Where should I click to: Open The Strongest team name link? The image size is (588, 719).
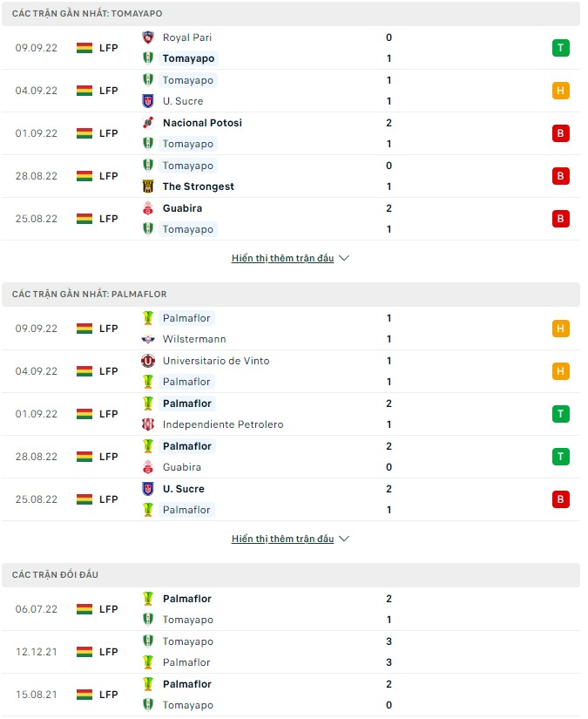coord(199,187)
